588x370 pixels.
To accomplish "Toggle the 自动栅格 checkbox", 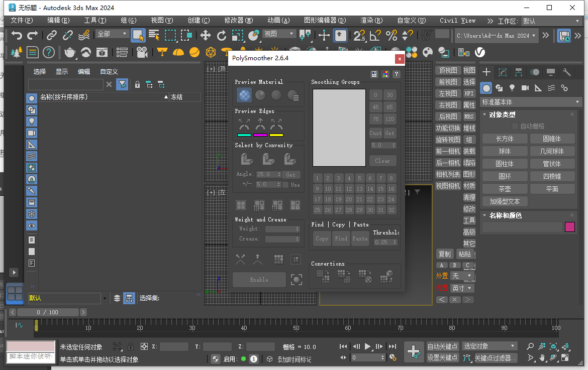I will pyautogui.click(x=515, y=126).
